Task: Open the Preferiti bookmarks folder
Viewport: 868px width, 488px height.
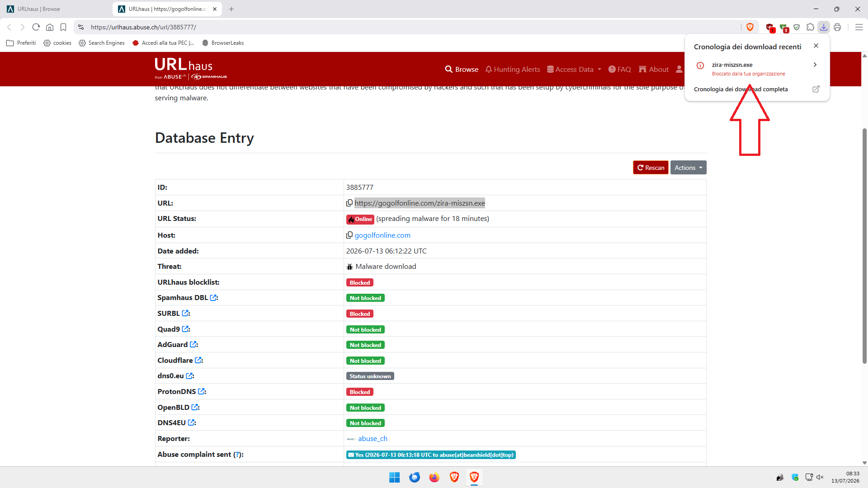Action: click(21, 43)
